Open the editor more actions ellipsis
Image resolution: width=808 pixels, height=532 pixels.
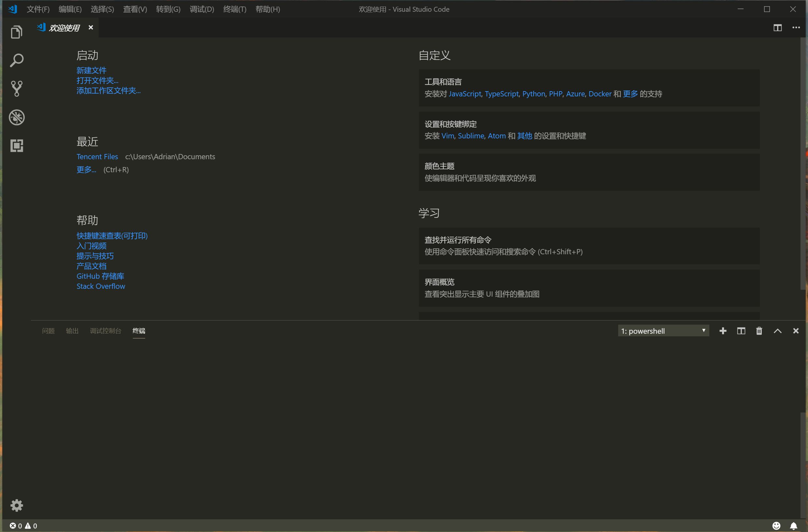[x=796, y=28]
